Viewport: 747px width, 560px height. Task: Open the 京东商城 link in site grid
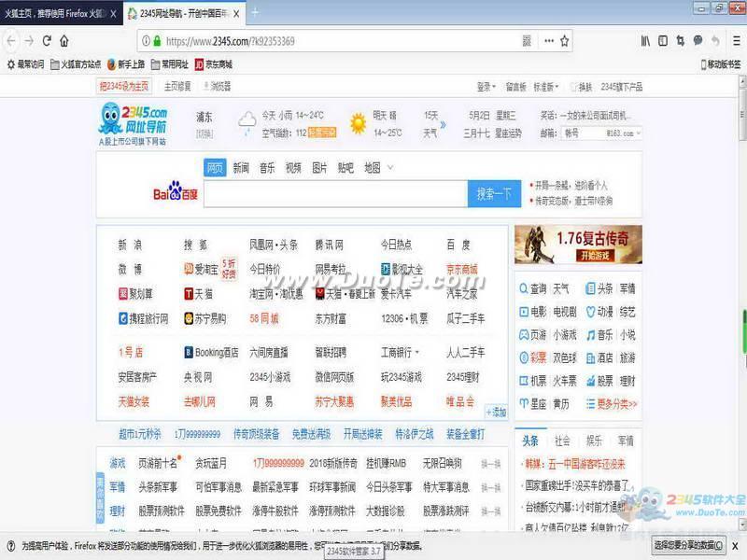[461, 270]
